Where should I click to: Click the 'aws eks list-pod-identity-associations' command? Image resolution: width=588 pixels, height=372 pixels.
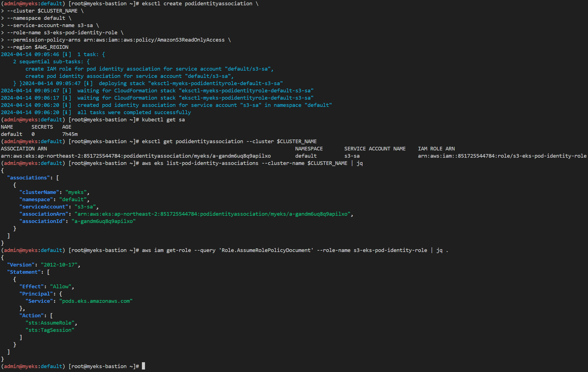(252, 163)
